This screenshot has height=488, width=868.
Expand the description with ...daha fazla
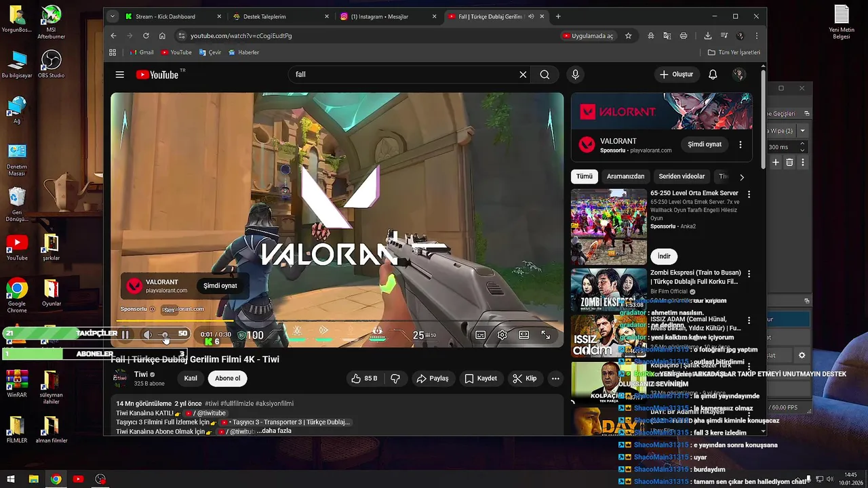pos(274,431)
